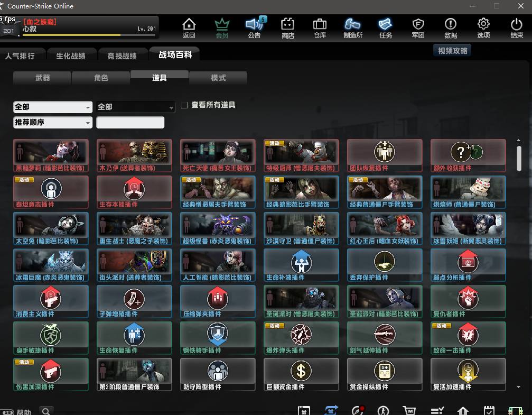
Task: Toggle 查看所有道具 checkbox
Action: coord(184,105)
